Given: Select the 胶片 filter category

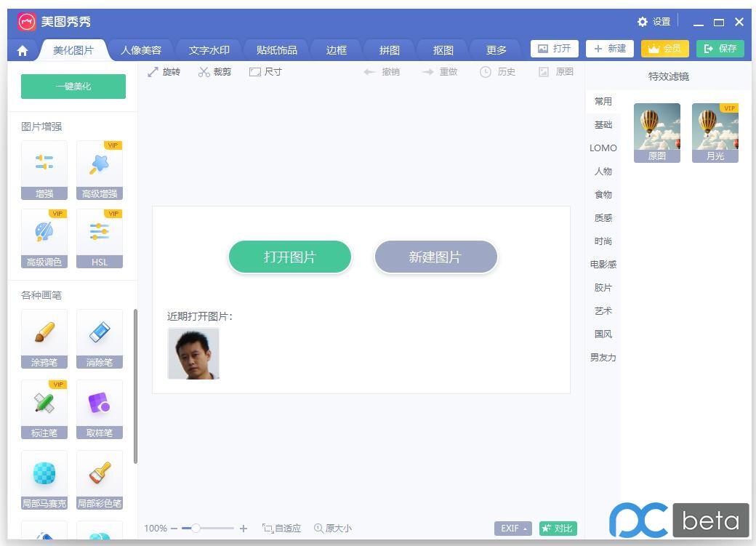Looking at the screenshot, I should click(x=603, y=287).
